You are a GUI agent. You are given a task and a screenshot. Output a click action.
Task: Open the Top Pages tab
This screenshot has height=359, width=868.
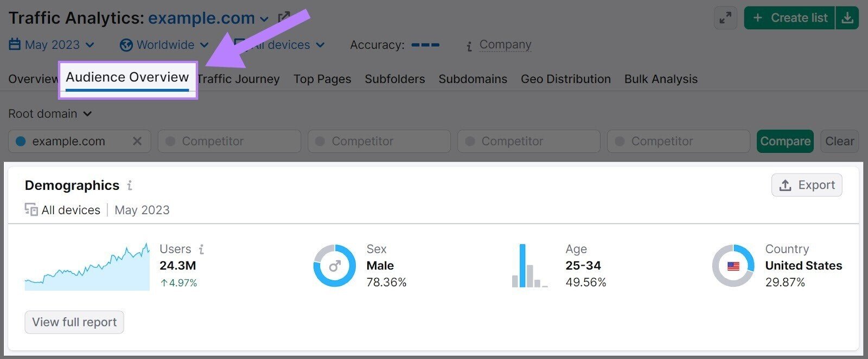(x=322, y=79)
